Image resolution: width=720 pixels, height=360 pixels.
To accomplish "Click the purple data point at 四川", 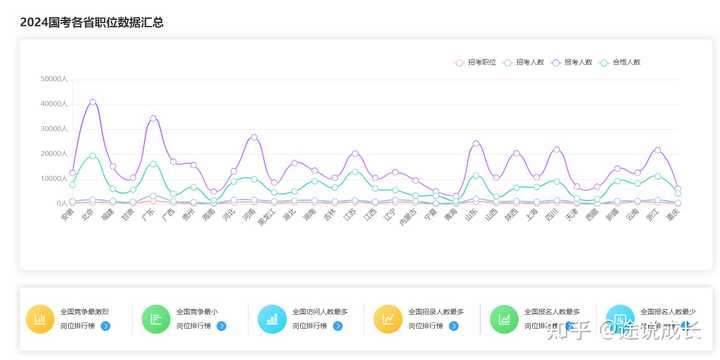I will click(x=557, y=150).
